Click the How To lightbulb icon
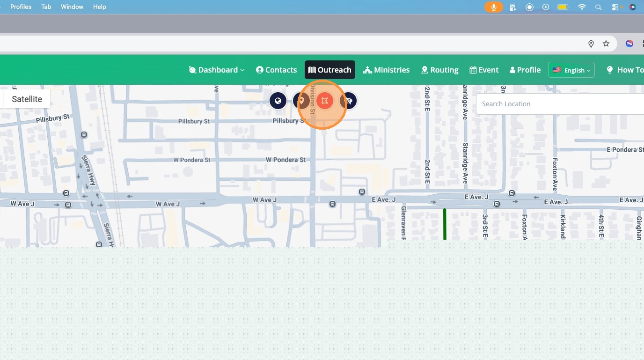This screenshot has width=644, height=360. tap(610, 70)
